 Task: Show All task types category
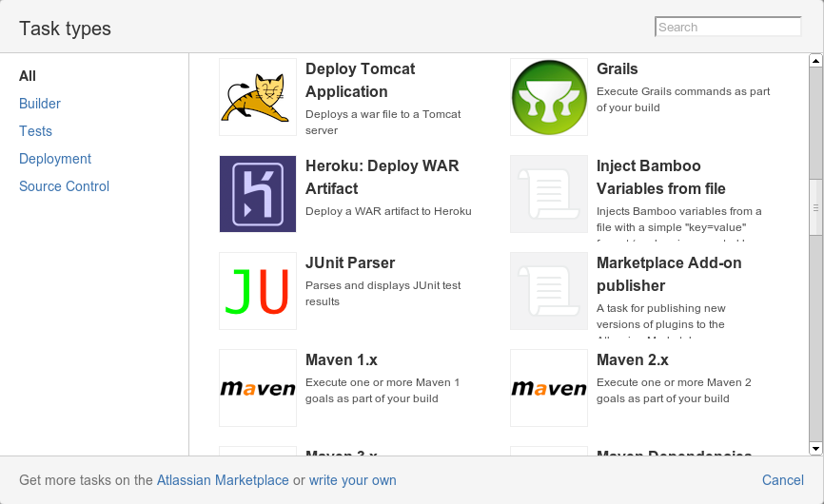[28, 76]
